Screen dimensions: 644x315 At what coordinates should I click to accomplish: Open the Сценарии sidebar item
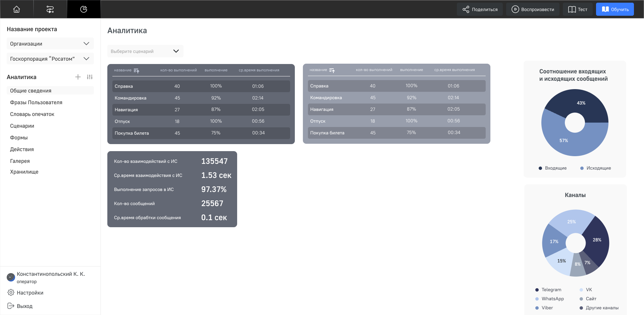click(22, 126)
